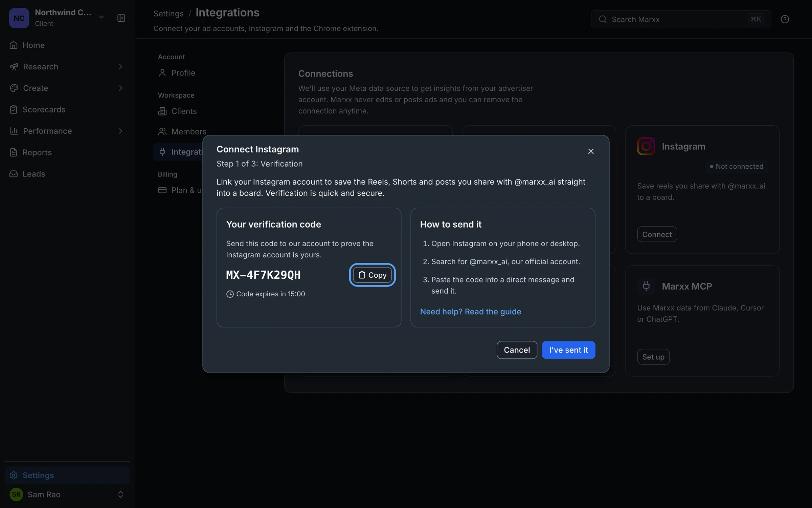Confirm with I've sent it button

click(x=568, y=350)
